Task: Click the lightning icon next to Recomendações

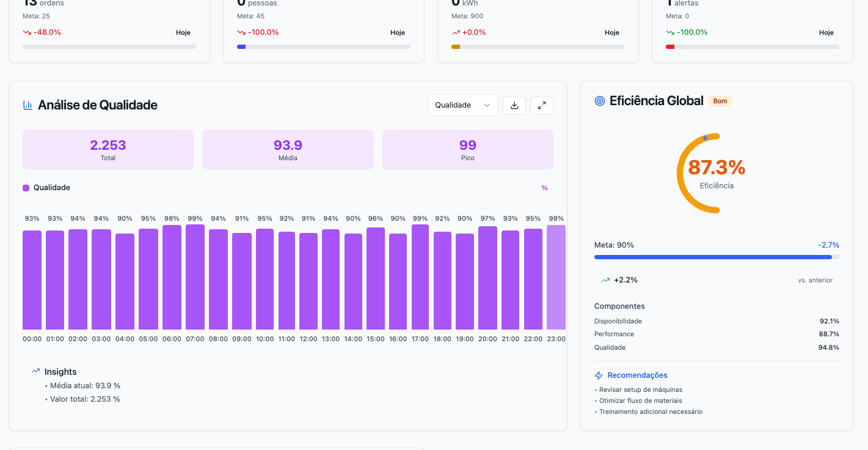Action: coord(599,375)
